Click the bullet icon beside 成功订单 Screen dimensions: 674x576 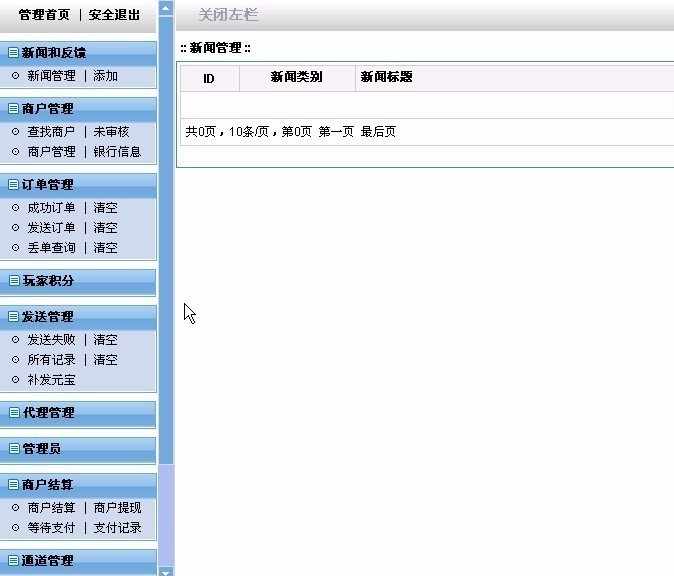click(15, 208)
